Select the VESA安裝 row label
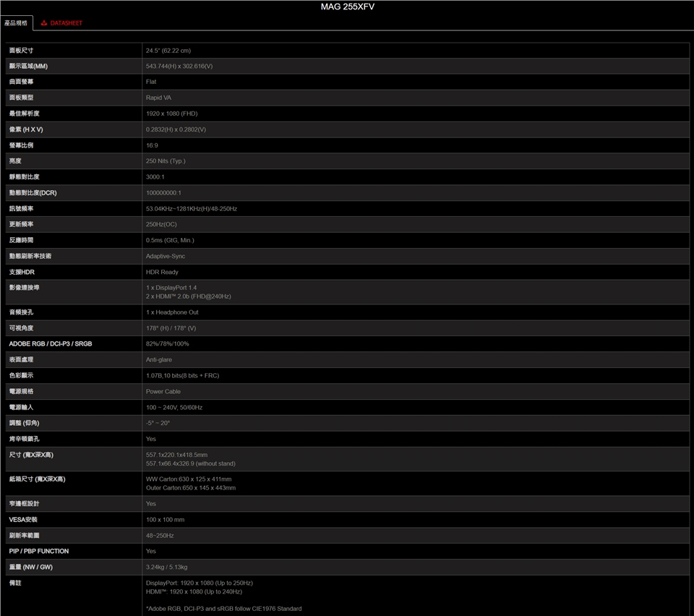Screen dimensions: 694x616 pyautogui.click(x=22, y=519)
